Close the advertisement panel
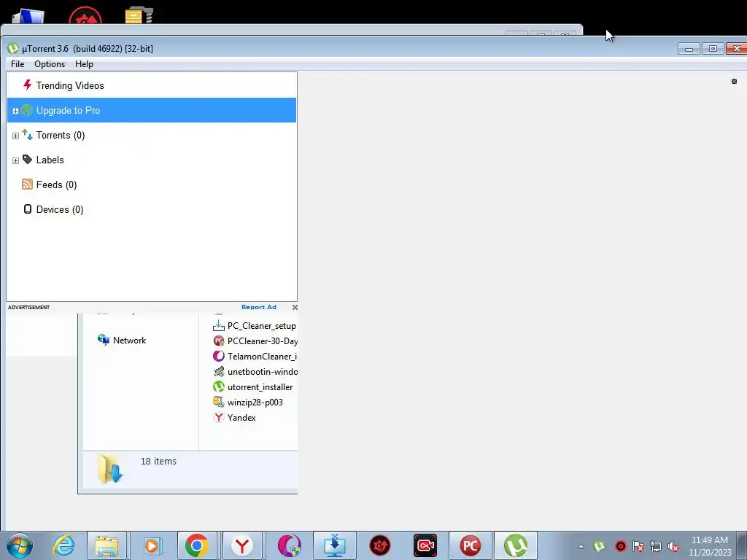 tap(295, 307)
